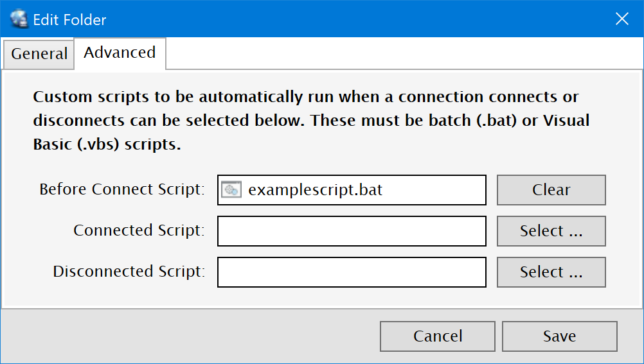
Task: Click the custom scripts description paragraph
Action: point(311,121)
